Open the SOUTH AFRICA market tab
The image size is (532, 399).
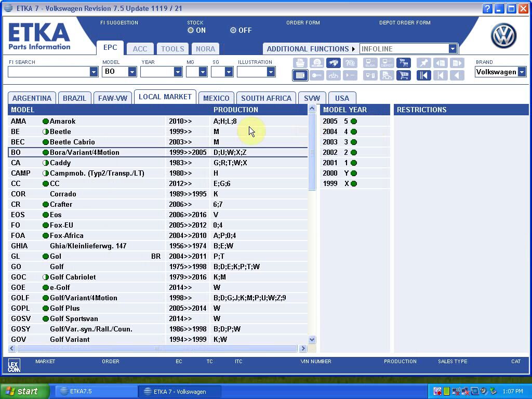coord(266,98)
